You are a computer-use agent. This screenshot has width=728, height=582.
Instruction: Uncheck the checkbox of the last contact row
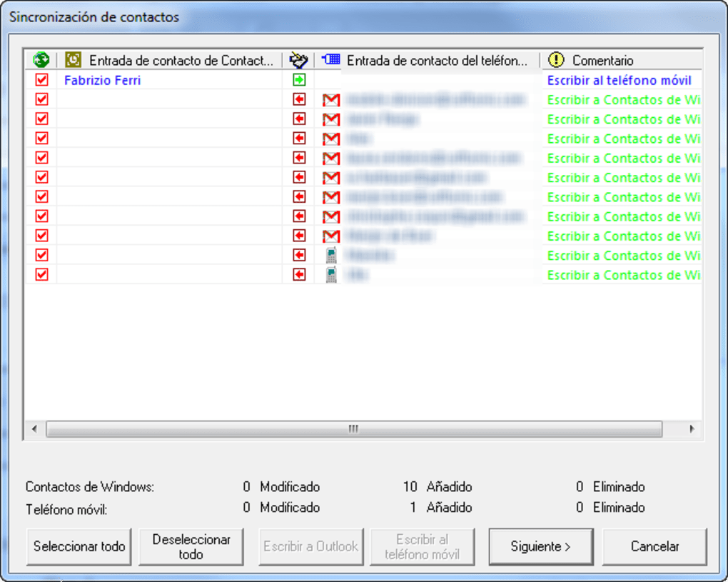40,274
